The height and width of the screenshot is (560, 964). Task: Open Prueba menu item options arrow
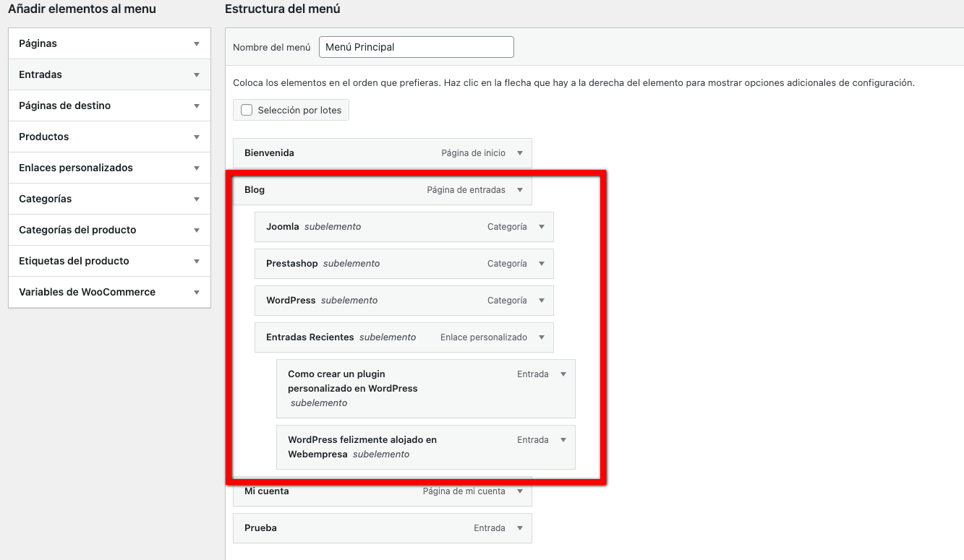(520, 528)
